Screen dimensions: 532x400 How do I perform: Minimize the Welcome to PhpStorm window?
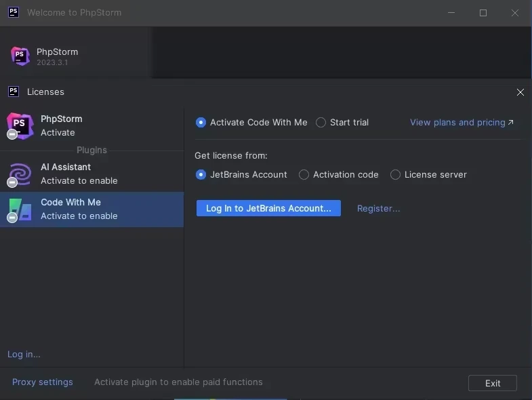tap(451, 13)
